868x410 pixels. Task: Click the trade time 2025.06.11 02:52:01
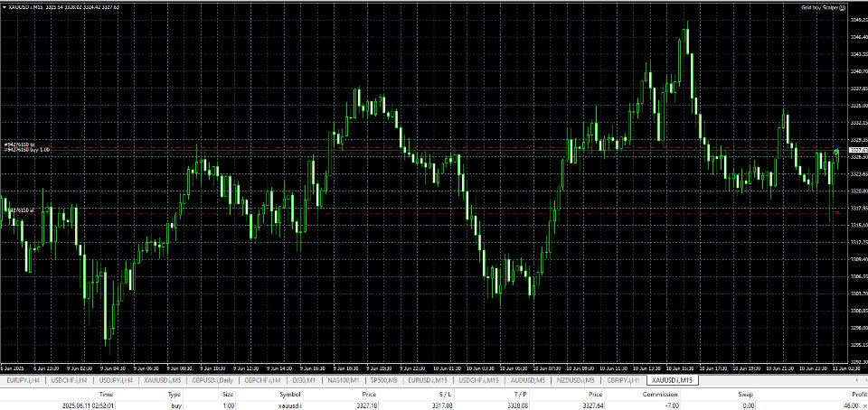click(x=88, y=405)
